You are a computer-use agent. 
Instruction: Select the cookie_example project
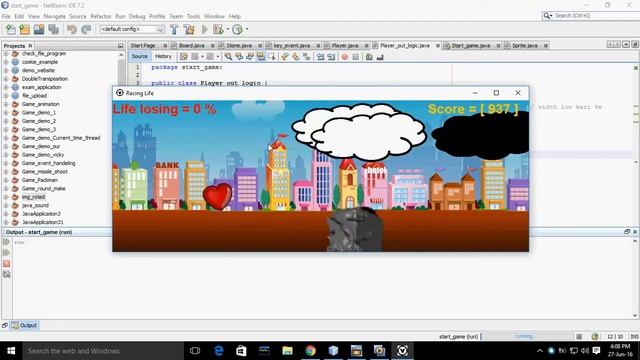[x=40, y=62]
